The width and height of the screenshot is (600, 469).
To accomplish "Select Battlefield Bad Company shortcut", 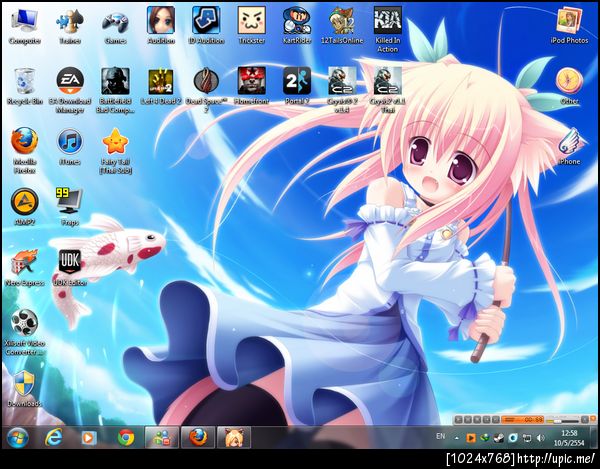I will click(x=115, y=91).
